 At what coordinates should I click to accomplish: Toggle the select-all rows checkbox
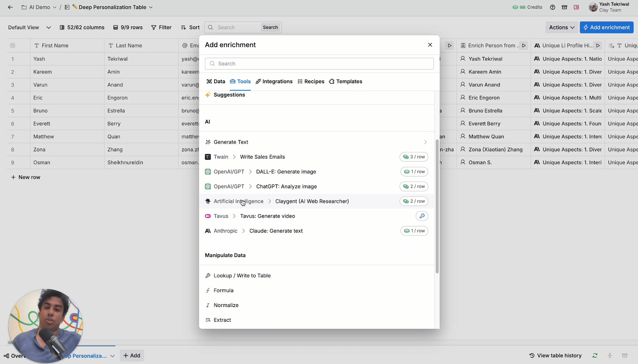click(x=12, y=45)
